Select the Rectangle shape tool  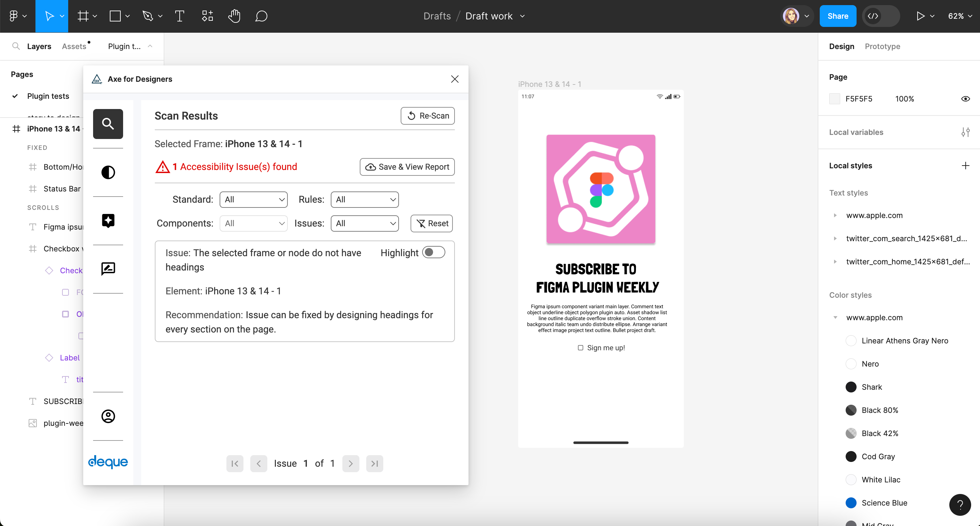[115, 16]
